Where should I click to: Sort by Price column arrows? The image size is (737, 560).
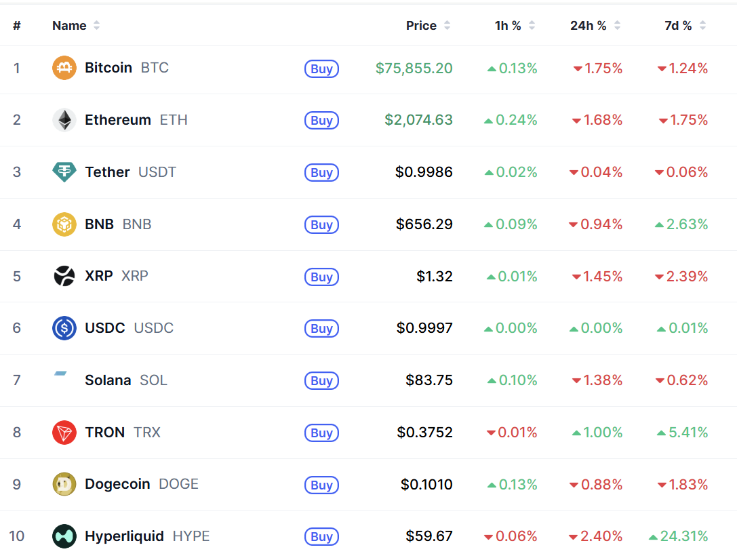(447, 25)
